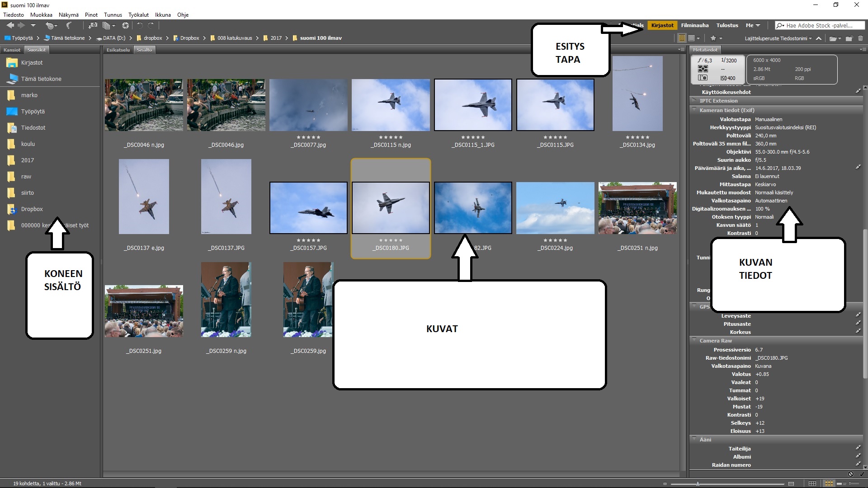The image size is (868, 488).
Task: Open the Tulostus workspace
Action: 727,25
